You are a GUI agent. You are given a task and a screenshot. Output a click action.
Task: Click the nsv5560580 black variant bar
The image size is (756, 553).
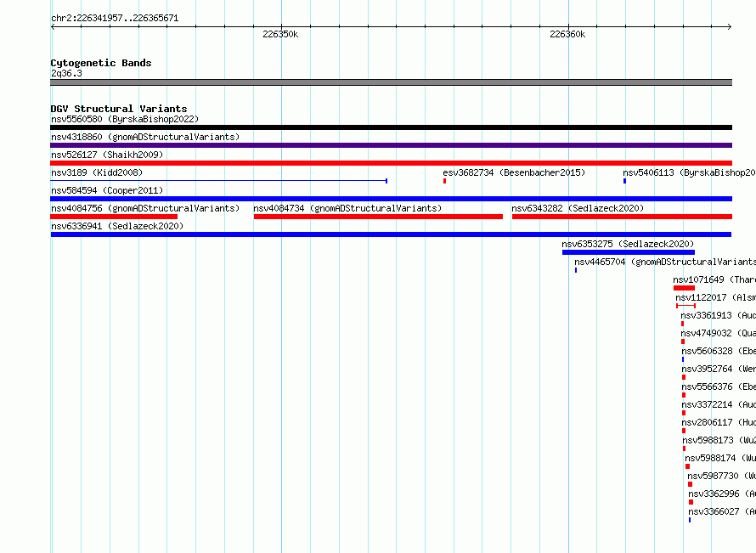391,127
